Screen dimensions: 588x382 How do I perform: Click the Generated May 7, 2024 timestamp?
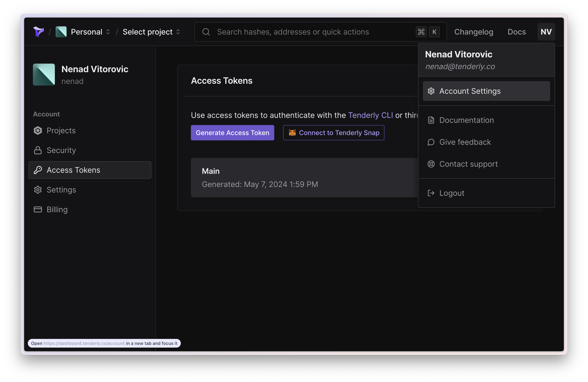[260, 184]
